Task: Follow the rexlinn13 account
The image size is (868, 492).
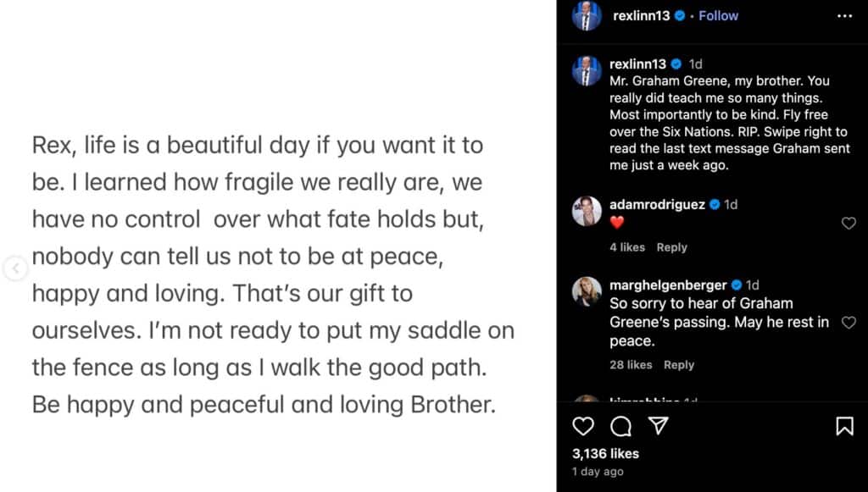Action: tap(719, 16)
